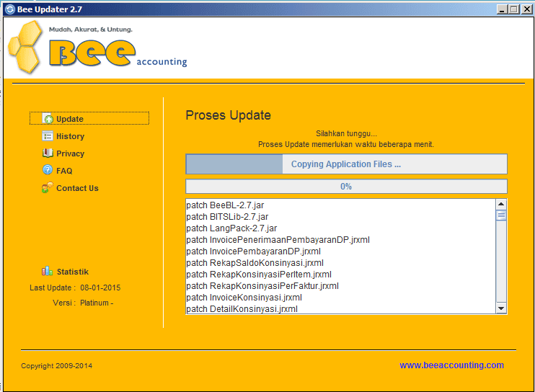This screenshot has height=392, width=535.
Task: Click the Update icon in sidebar
Action: [48, 118]
